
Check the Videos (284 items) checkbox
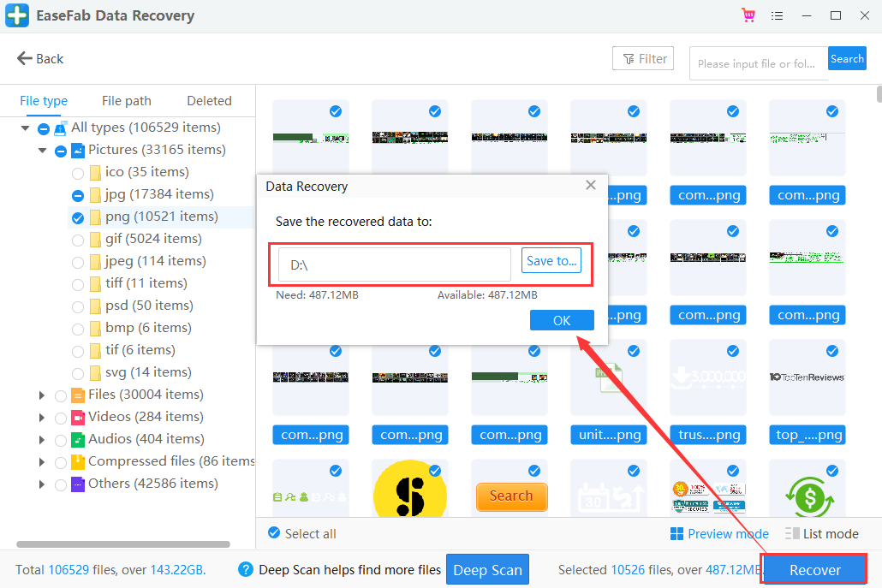coord(61,419)
